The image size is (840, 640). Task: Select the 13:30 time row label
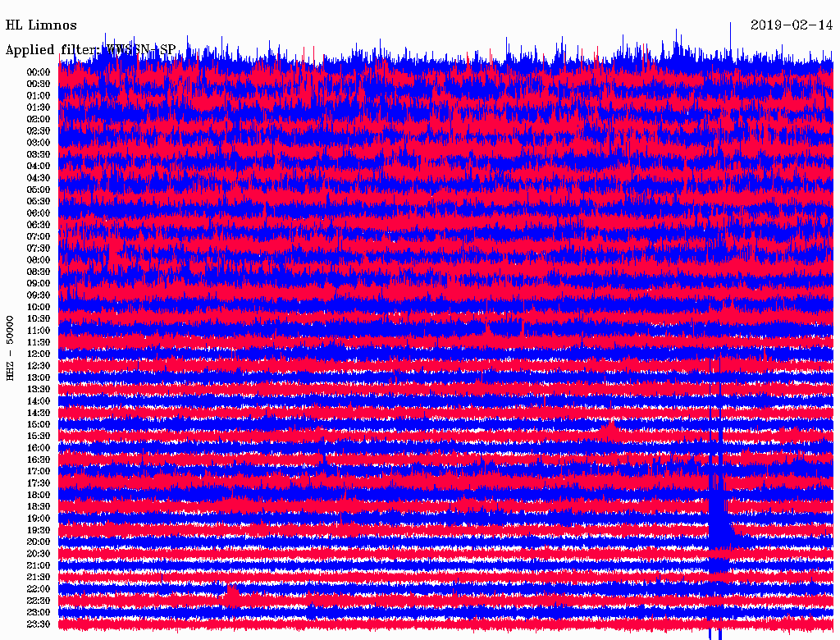[x=39, y=390]
